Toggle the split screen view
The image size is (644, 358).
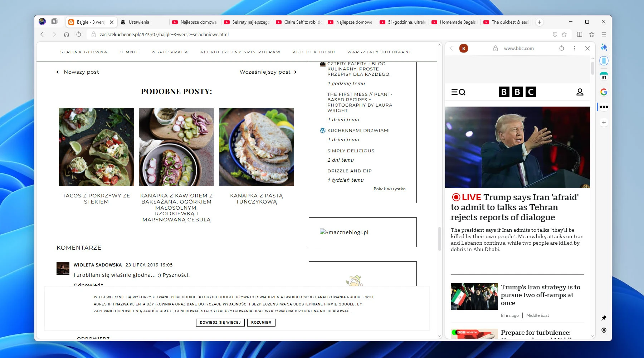pyautogui.click(x=580, y=34)
